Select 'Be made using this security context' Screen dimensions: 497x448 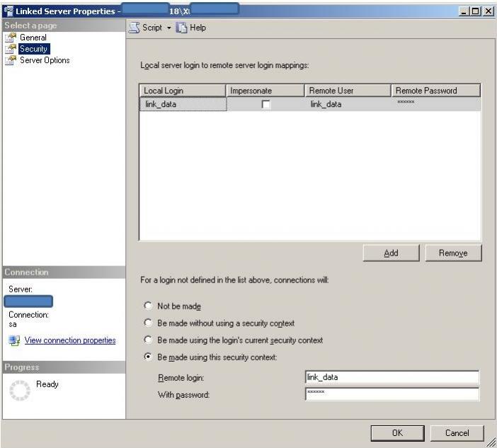[x=148, y=357]
